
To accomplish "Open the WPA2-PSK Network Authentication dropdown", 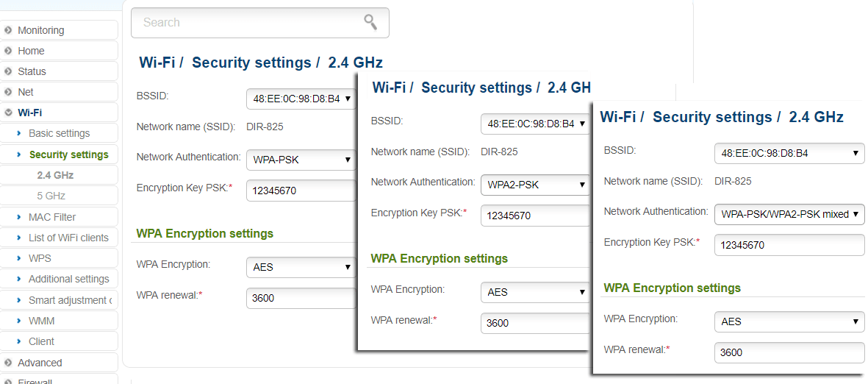I will 536,185.
